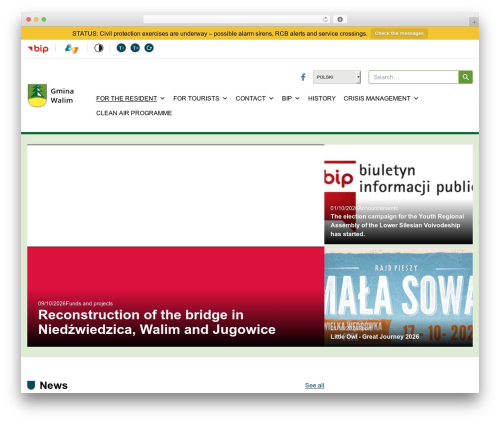Open the CONTACT menu
Screen dimensions: 500x423
pos(250,98)
